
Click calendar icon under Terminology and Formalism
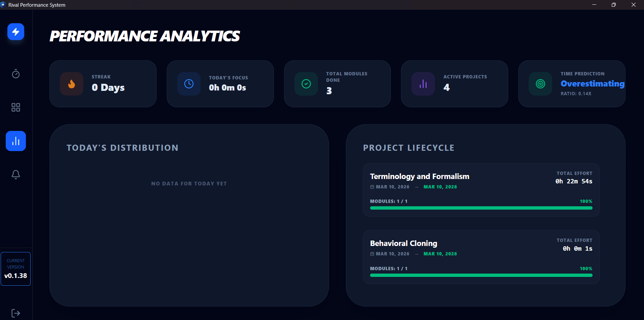372,187
